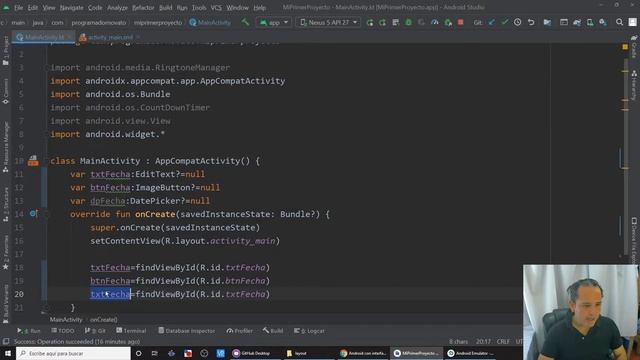Click the yellow inspection warning indicator
640x360 pixels.
[625, 47]
